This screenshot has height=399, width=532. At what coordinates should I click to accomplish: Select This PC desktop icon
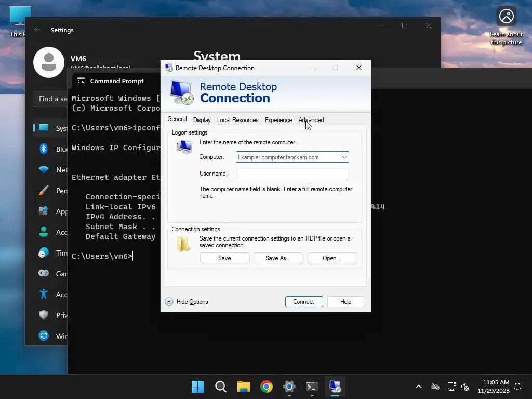(x=17, y=22)
